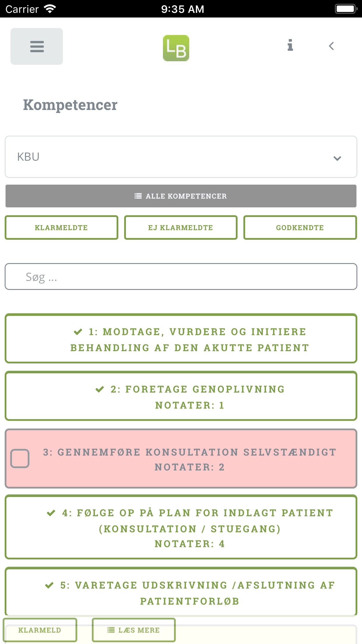
Task: Switch to the Ej Klarmeldte filter
Action: (x=181, y=227)
